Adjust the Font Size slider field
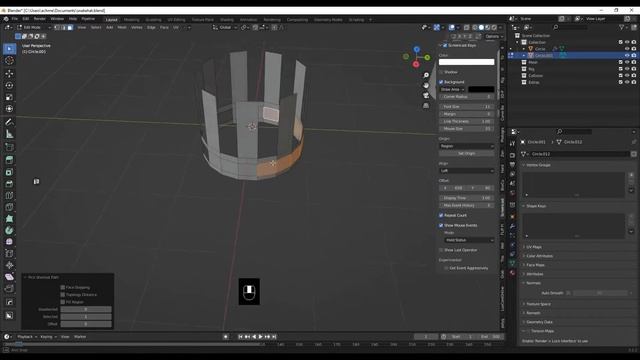Screen dimensions: 640x360 coord(467,107)
